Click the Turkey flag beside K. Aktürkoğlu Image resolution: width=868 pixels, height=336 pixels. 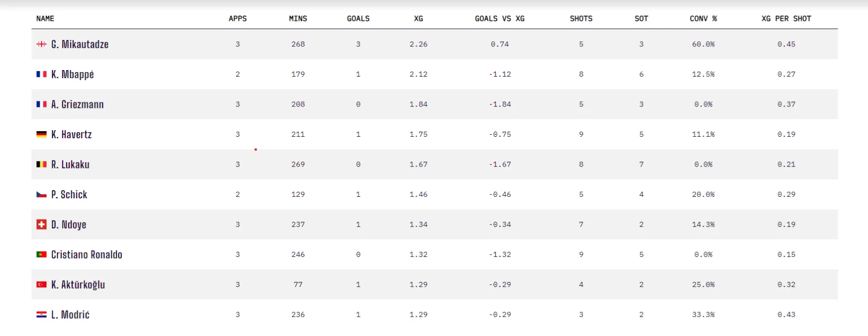click(x=41, y=285)
